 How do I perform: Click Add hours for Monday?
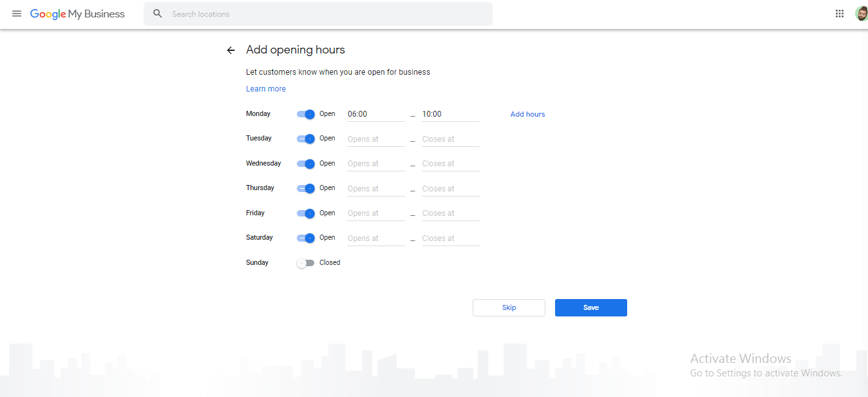[x=527, y=114]
